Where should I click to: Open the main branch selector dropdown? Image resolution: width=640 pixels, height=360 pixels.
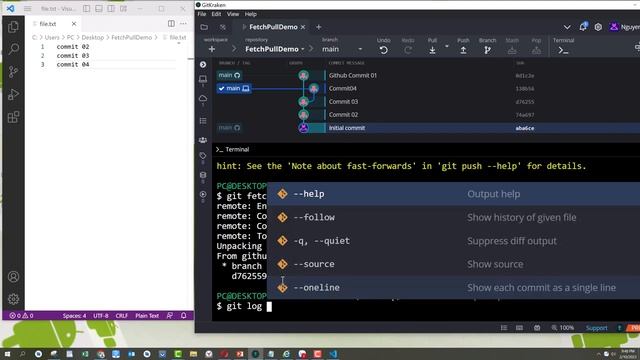(342, 49)
